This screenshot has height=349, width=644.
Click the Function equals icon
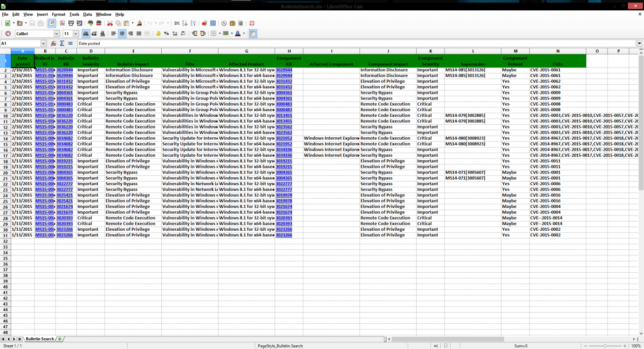(x=70, y=43)
